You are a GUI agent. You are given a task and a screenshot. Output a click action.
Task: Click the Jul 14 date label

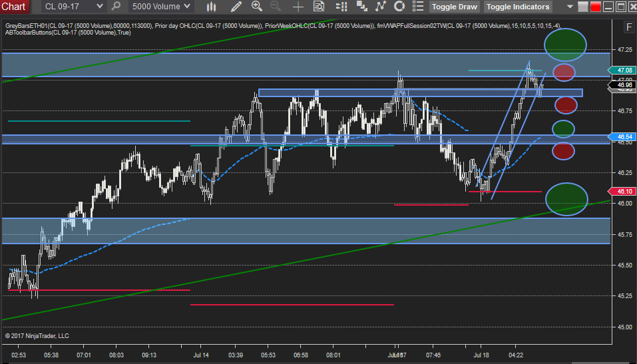click(201, 355)
